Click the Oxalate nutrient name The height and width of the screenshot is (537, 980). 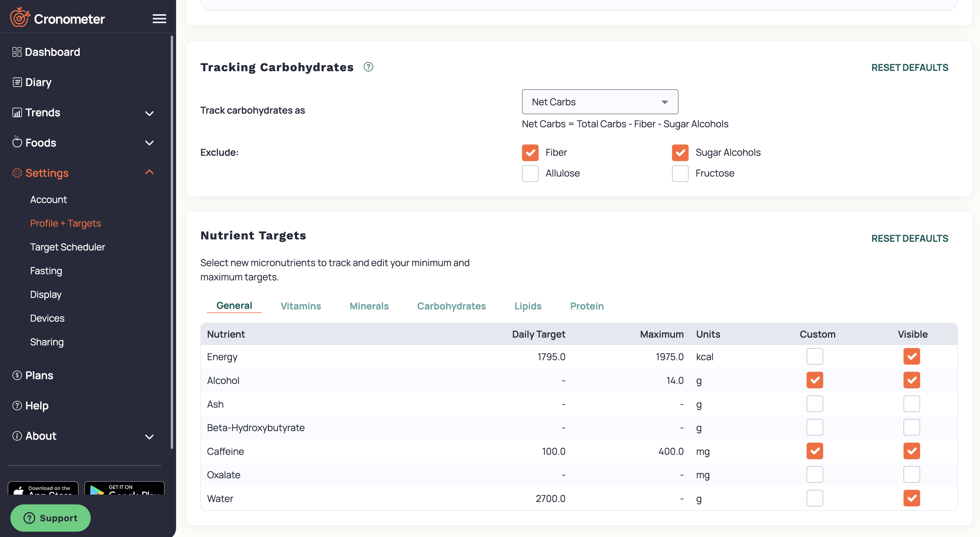[x=223, y=475]
